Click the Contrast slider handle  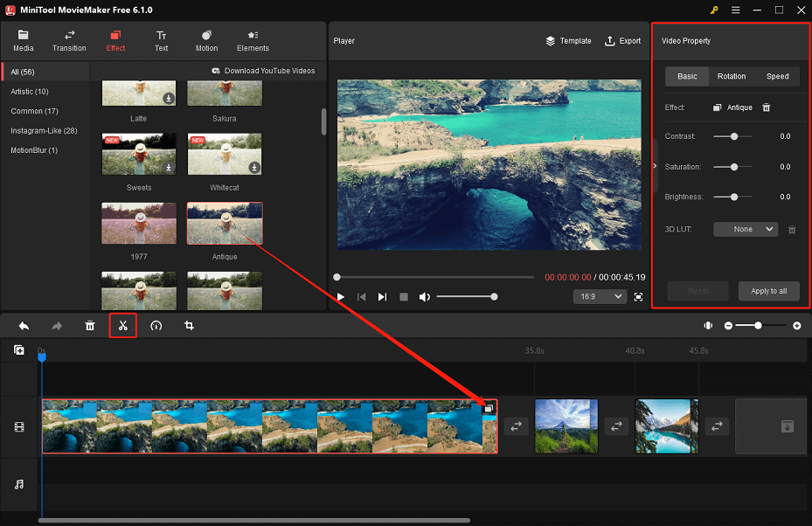click(x=734, y=136)
